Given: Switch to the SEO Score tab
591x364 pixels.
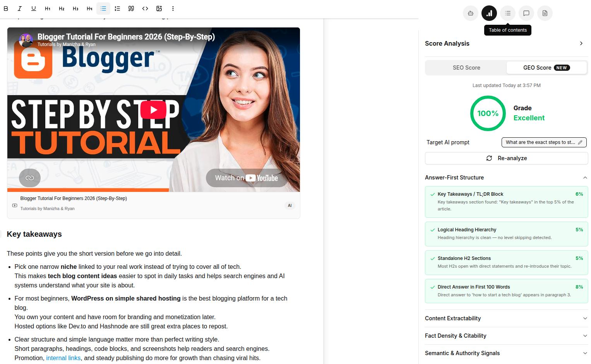Looking at the screenshot, I should click(x=466, y=68).
